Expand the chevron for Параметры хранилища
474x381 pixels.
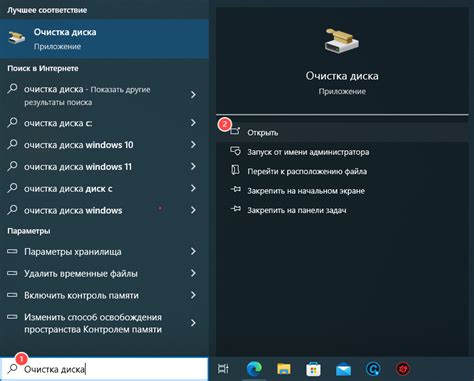193,251
